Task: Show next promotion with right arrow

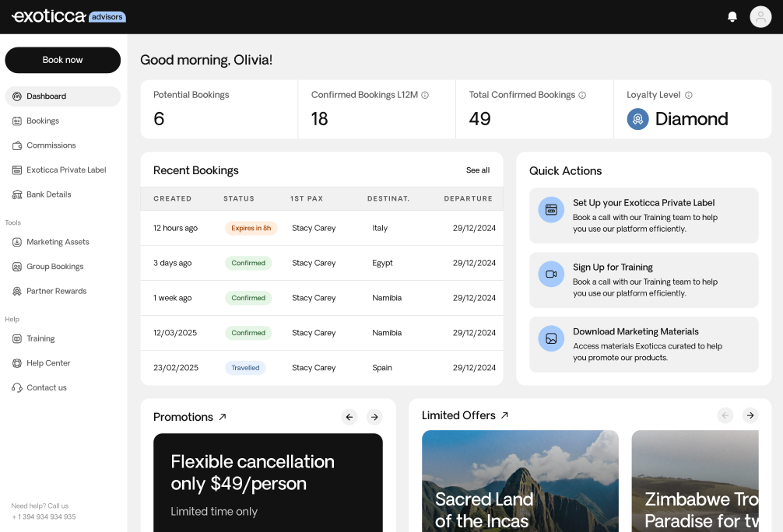Action: coord(374,417)
